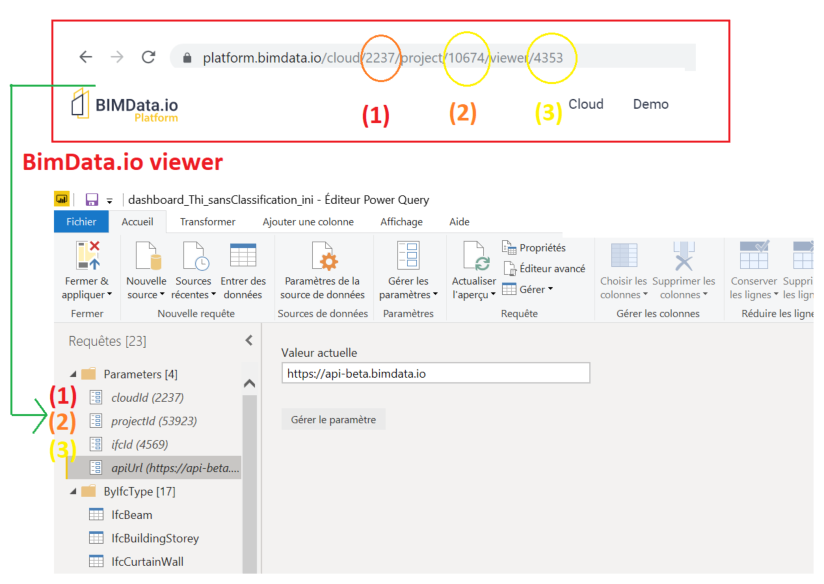Click the projectId parameter icon

click(x=96, y=421)
